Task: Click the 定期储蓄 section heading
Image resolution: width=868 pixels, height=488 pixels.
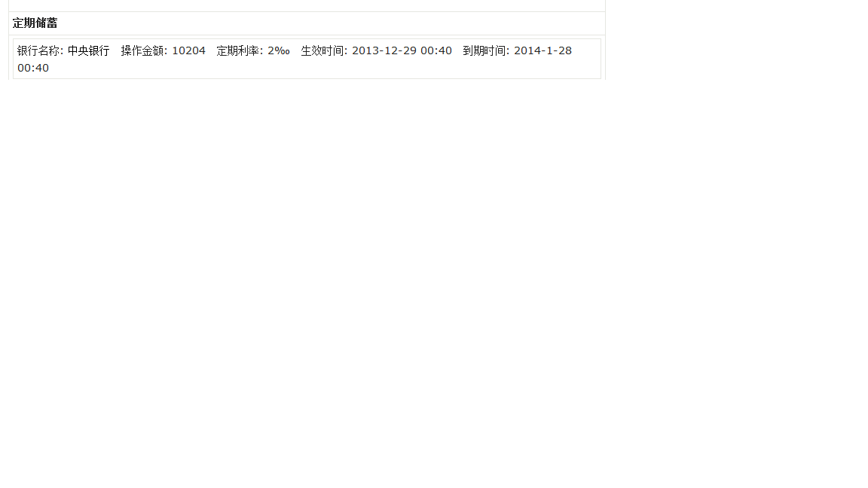Action: (x=35, y=23)
